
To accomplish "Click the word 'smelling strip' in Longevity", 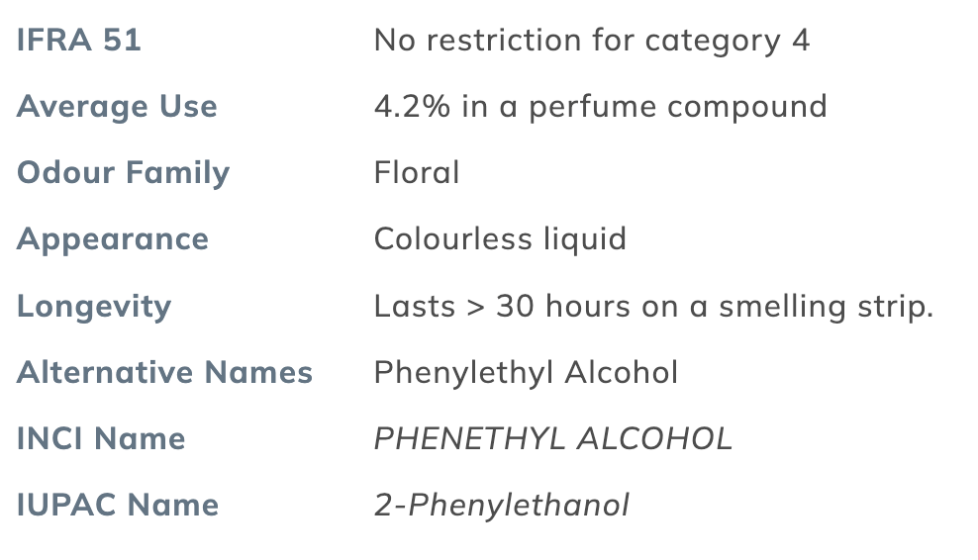I will [826, 308].
